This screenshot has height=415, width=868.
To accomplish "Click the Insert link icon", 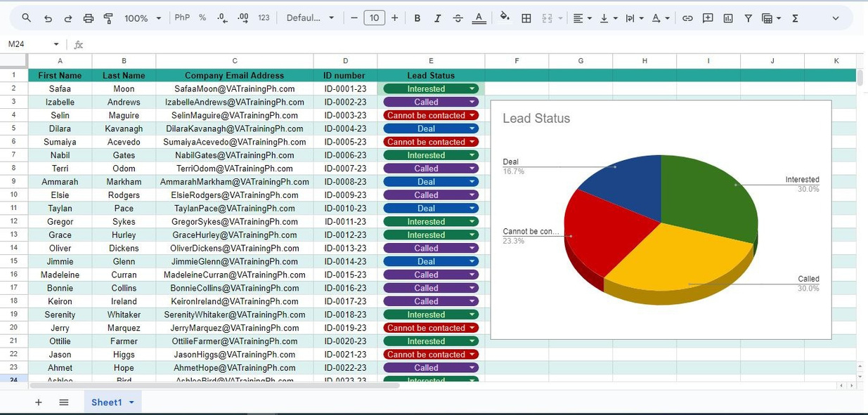I will coord(687,18).
